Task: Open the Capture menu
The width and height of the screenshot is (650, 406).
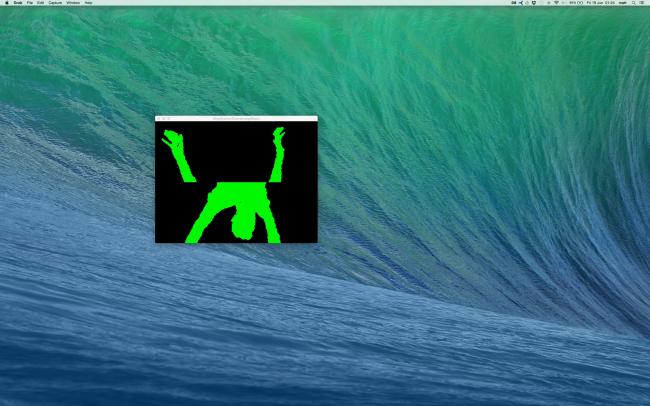Action: pos(55,2)
